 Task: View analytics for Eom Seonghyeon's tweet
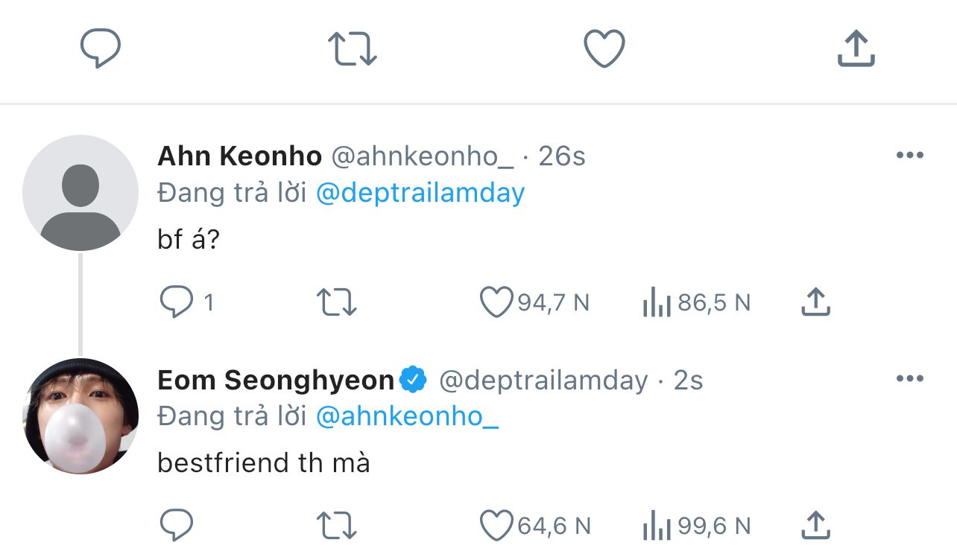click(657, 526)
